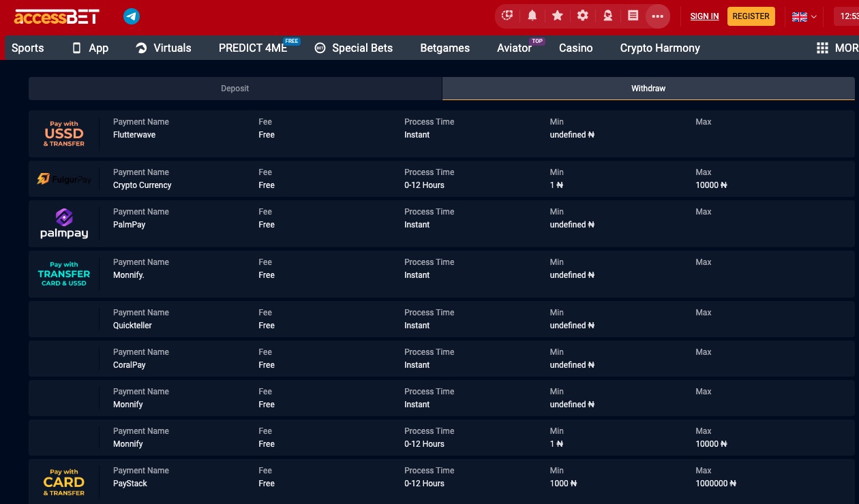
Task: Open the Aviator game menu
Action: (515, 48)
